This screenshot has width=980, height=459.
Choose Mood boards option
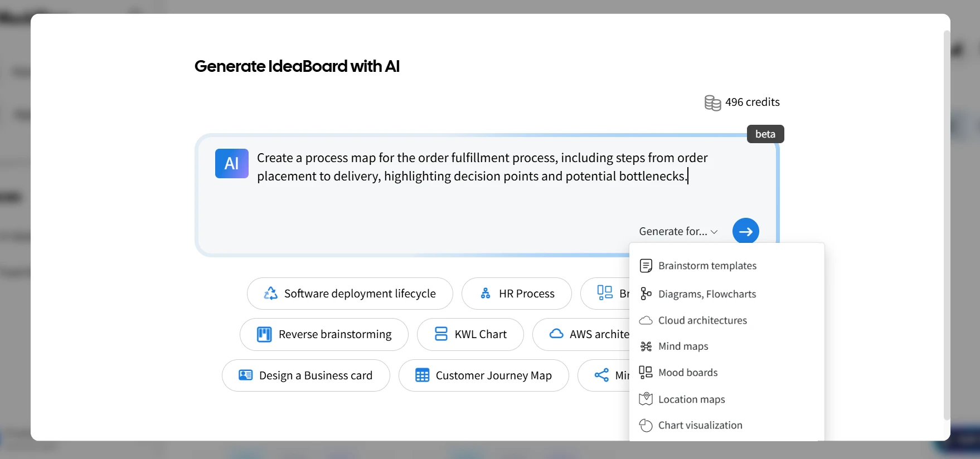[x=688, y=373]
